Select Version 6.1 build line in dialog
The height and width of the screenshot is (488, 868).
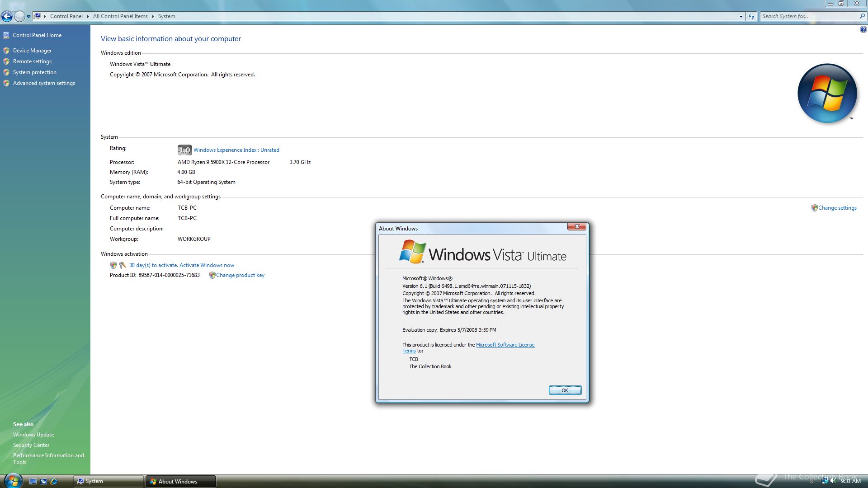coord(467,286)
